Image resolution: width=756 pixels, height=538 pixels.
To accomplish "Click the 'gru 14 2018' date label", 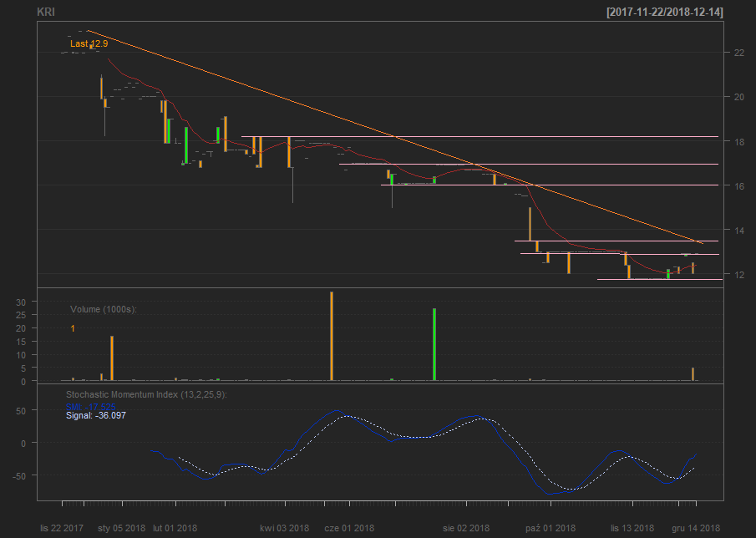I will click(x=696, y=528).
